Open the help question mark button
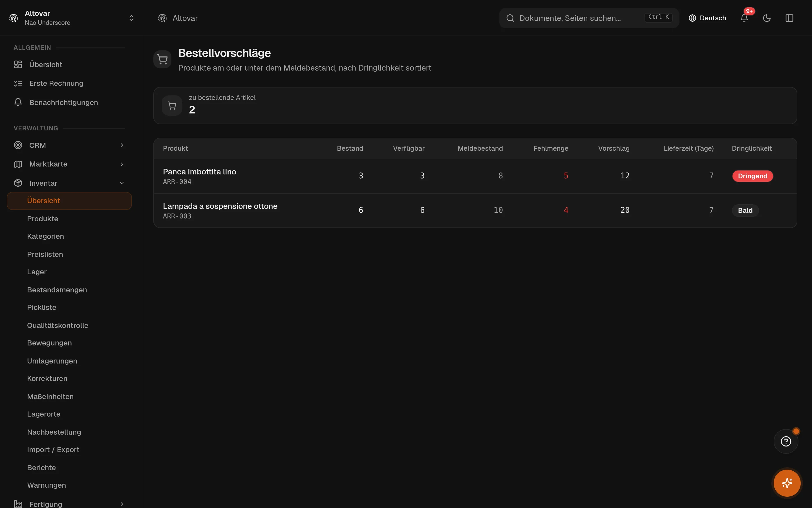 pos(786,441)
